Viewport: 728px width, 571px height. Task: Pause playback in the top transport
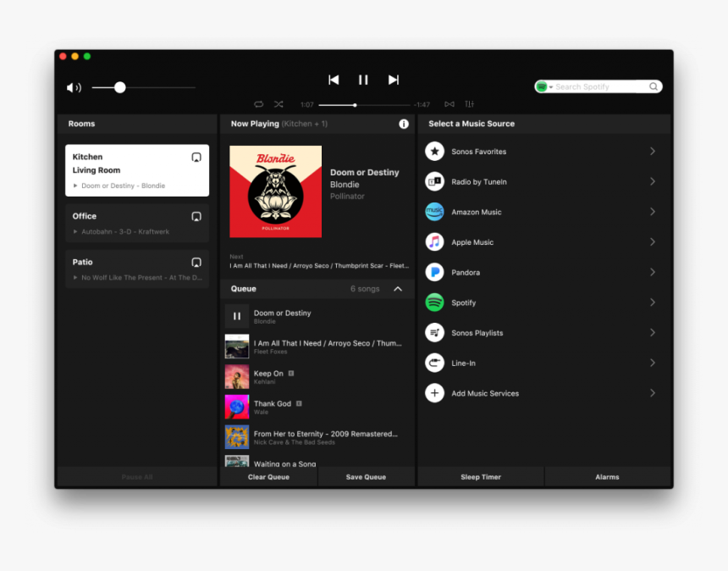click(x=363, y=80)
